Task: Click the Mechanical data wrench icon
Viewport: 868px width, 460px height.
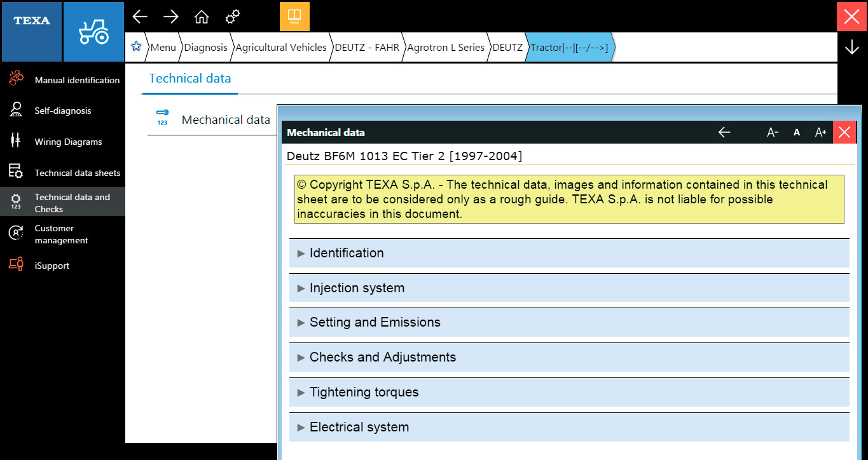Action: [162, 118]
